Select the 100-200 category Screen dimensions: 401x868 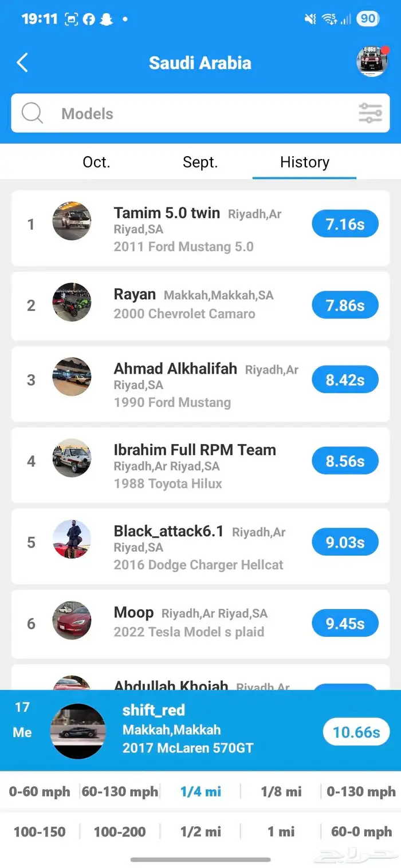click(120, 832)
